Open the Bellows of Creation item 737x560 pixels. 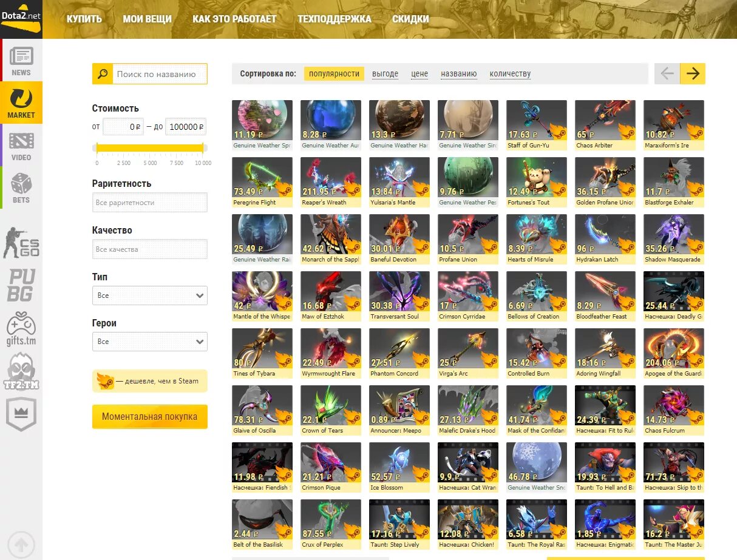(537, 296)
